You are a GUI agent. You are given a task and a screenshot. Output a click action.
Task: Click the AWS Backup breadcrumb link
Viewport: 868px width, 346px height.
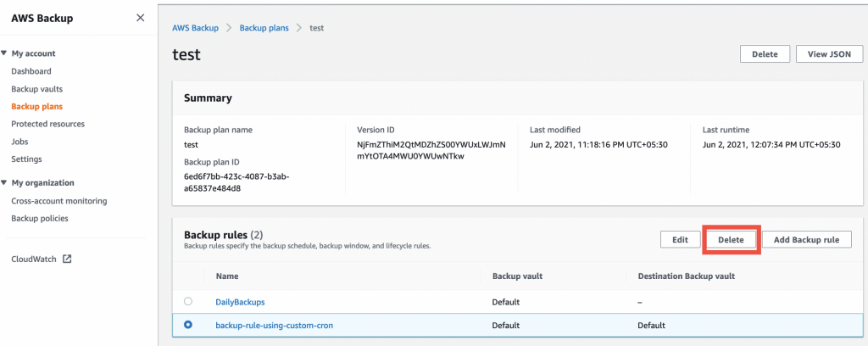coord(196,28)
